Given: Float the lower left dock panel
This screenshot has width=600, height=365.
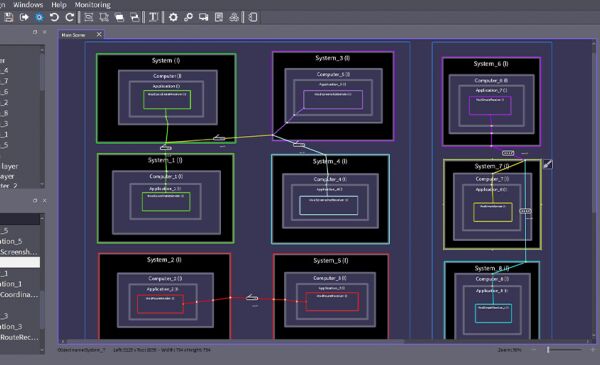Looking at the screenshot, I should (x=35, y=200).
